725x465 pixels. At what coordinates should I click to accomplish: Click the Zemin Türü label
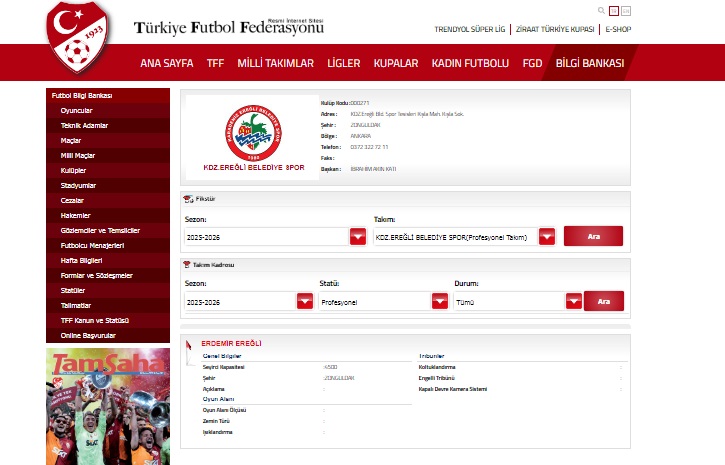[216, 421]
